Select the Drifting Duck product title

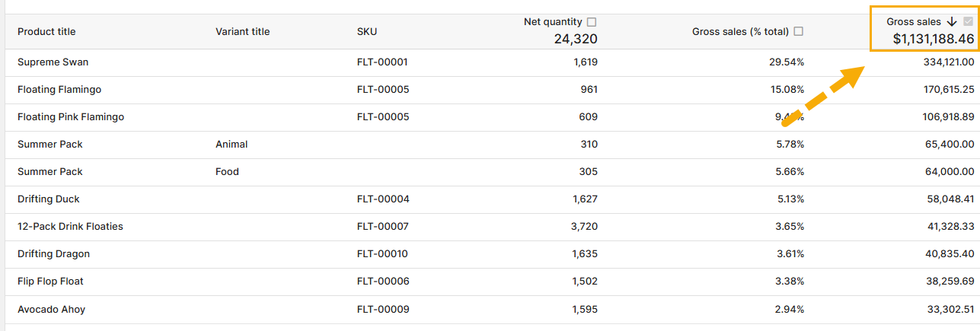coord(49,199)
